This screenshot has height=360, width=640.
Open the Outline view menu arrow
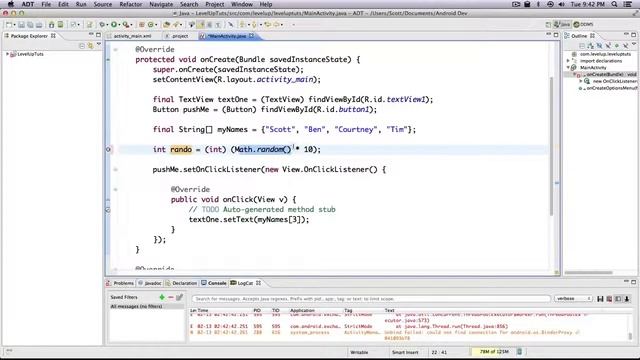tap(634, 44)
